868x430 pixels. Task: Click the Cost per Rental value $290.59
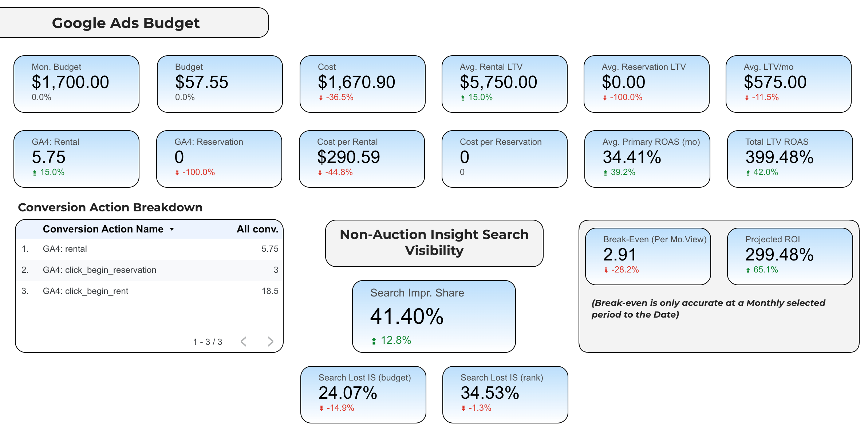coord(348,157)
